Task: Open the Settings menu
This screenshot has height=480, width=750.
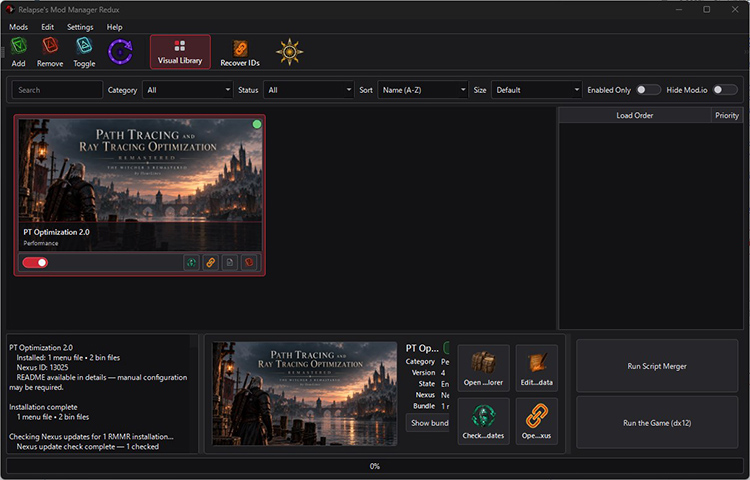Action: click(80, 27)
